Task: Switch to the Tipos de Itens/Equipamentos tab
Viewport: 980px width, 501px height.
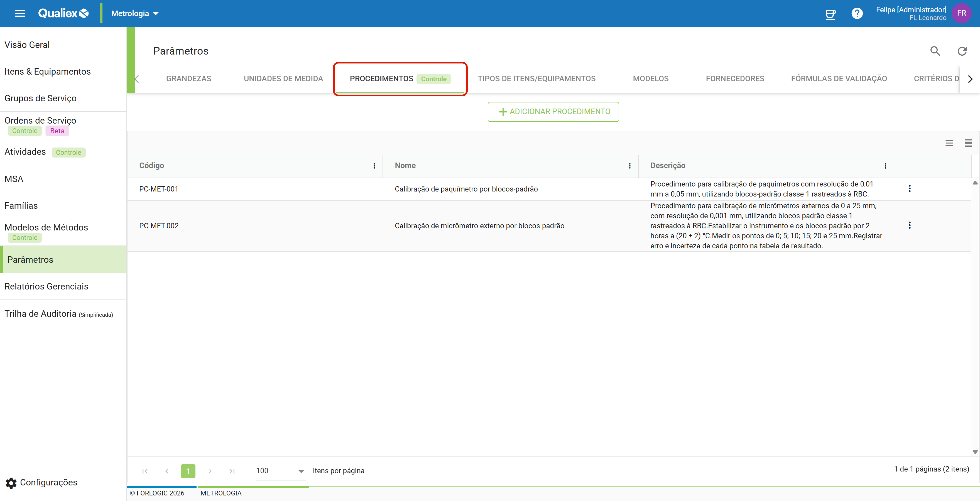Action: click(x=536, y=79)
